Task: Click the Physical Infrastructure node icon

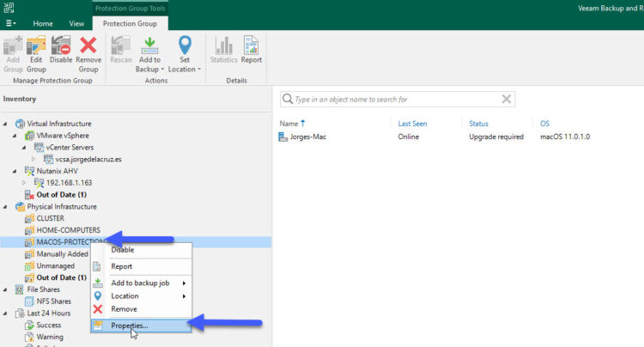Action: 20,206
